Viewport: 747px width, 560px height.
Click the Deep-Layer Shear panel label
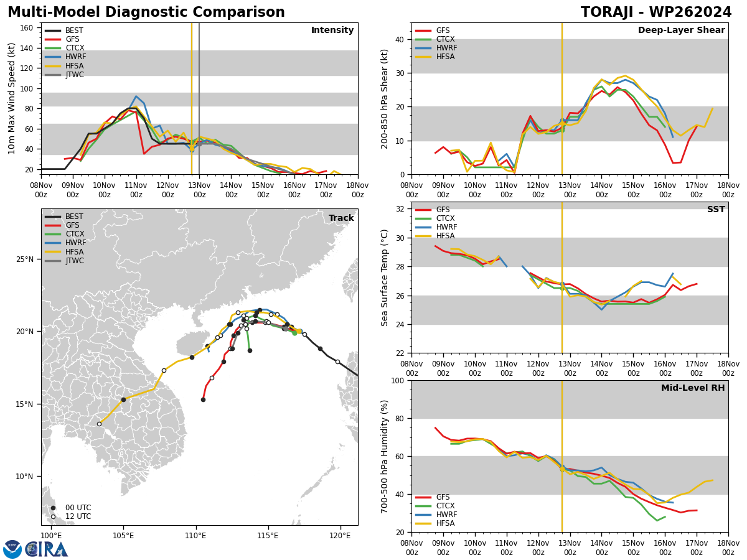pos(681,30)
